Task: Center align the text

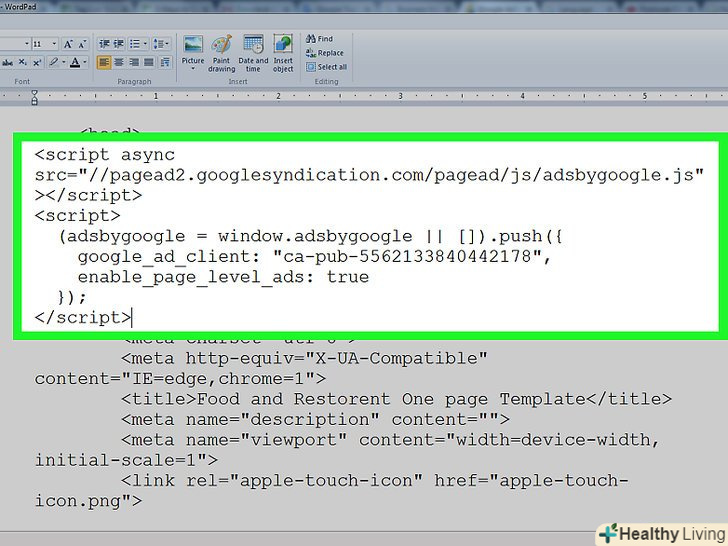Action: [119, 62]
